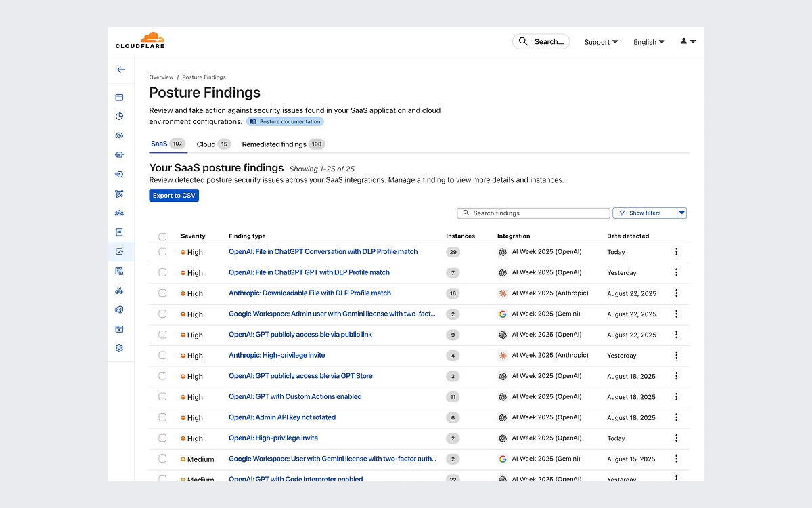Check the GPT with Custom Actions enabled row
812x508 pixels.
[x=162, y=396]
